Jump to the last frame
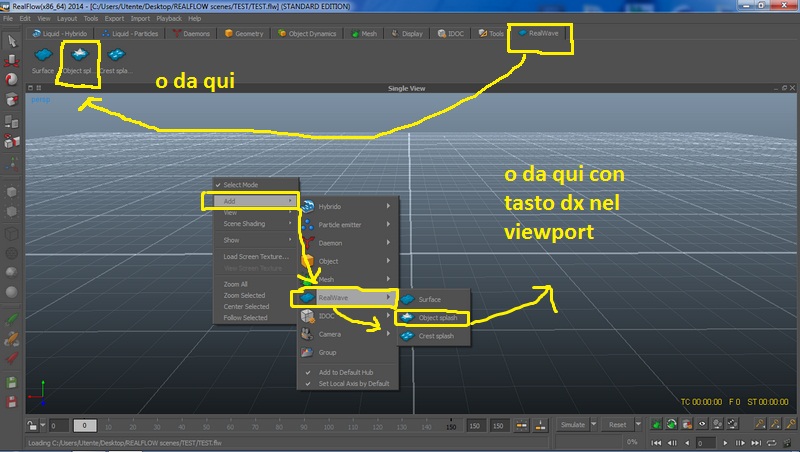This screenshot has width=800, height=452. (x=756, y=443)
